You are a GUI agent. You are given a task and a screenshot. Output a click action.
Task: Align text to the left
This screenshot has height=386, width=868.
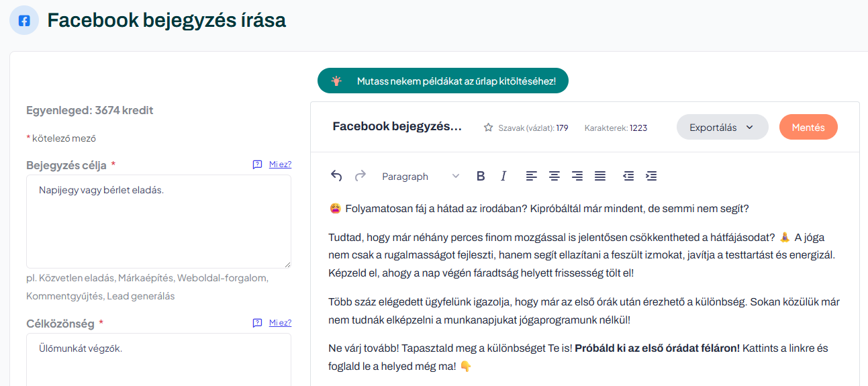point(531,176)
